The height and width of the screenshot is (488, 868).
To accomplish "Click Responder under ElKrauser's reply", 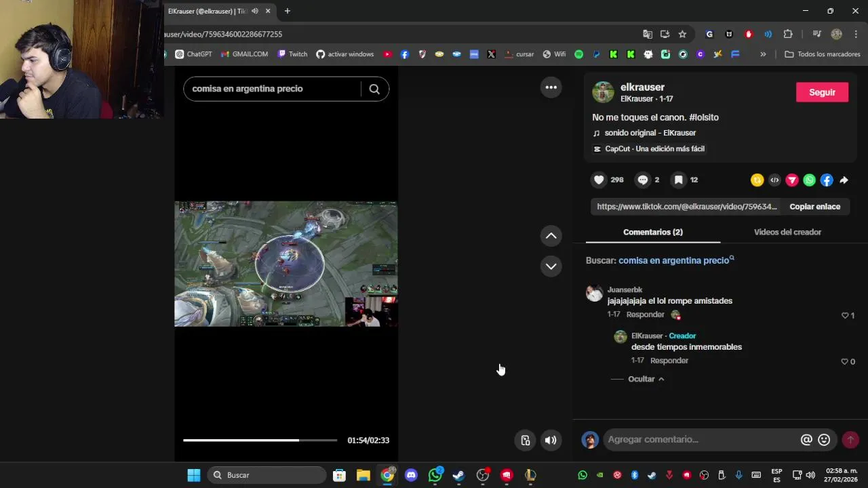I will coord(669,361).
